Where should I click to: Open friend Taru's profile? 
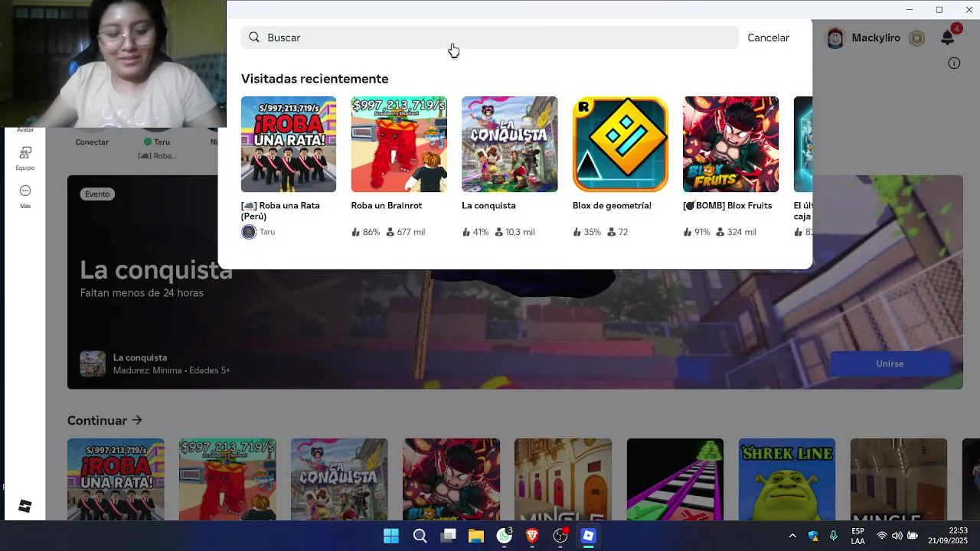click(157, 142)
